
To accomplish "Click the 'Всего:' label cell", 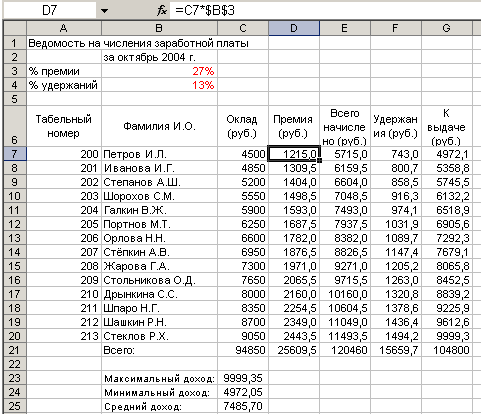I will [159, 350].
